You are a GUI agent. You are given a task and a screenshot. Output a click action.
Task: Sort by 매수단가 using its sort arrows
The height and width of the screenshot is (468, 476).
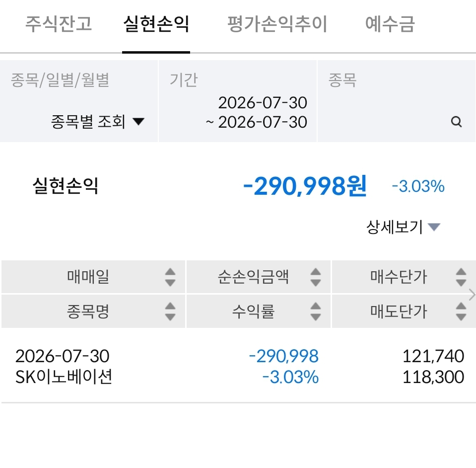click(461, 277)
